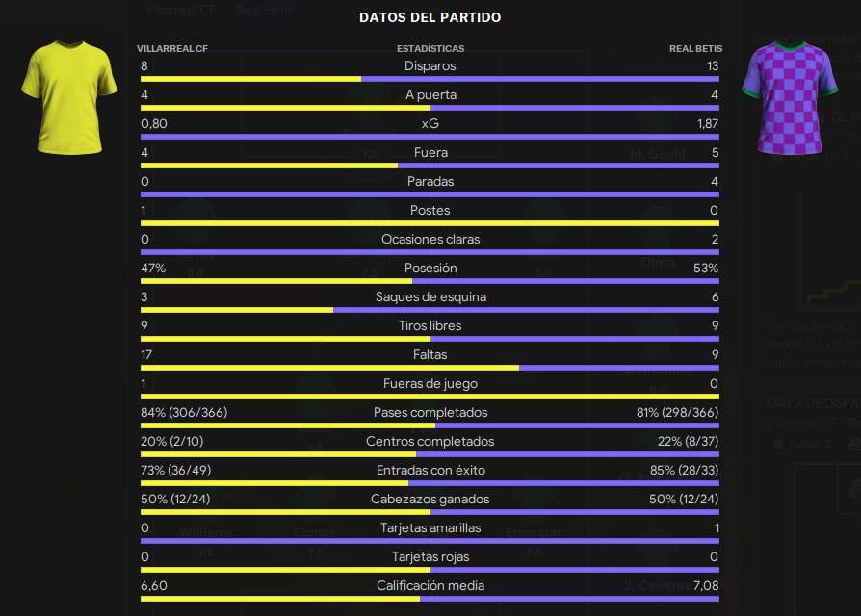Click the Faltas comparison bar
The width and height of the screenshot is (861, 616).
430,368
